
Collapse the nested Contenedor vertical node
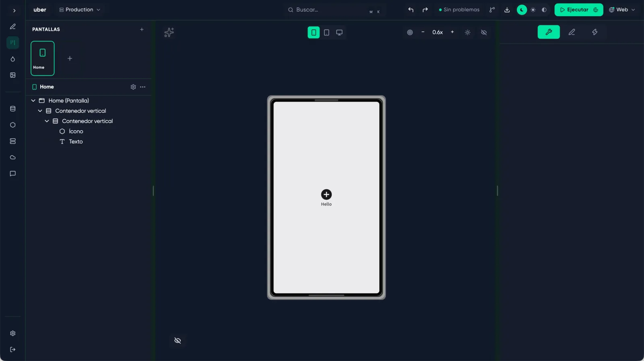click(47, 121)
